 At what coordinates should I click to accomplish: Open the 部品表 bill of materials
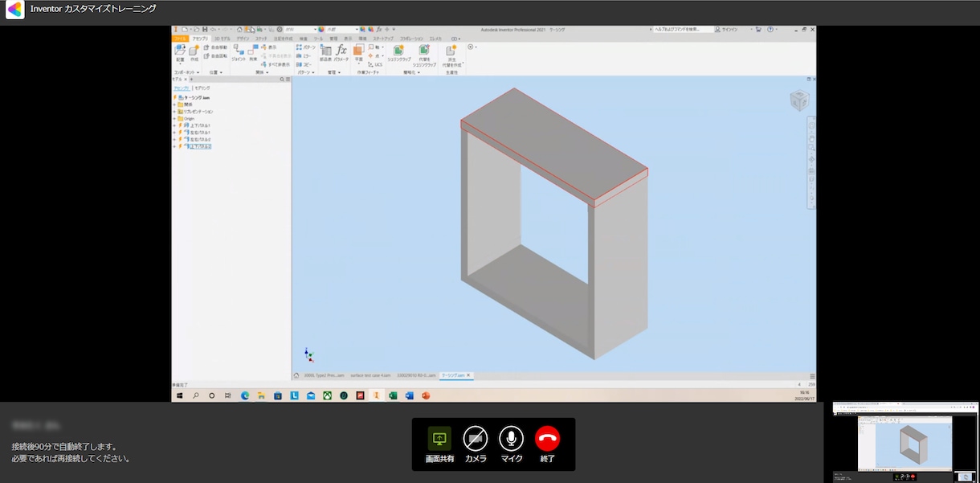(325, 51)
